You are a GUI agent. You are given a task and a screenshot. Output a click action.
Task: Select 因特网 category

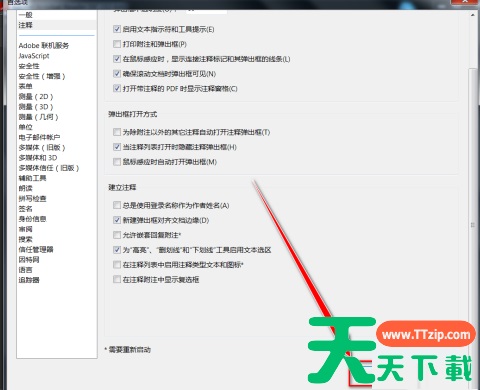(x=29, y=260)
